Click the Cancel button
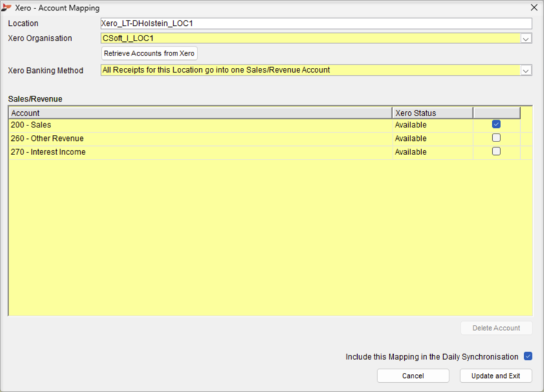544x392 pixels. [x=413, y=376]
